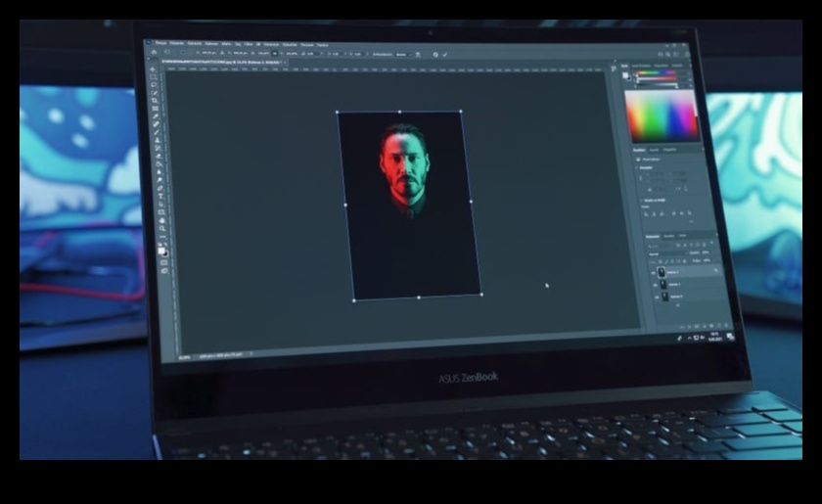
Task: Click the cancel transform icon
Action: pos(435,54)
